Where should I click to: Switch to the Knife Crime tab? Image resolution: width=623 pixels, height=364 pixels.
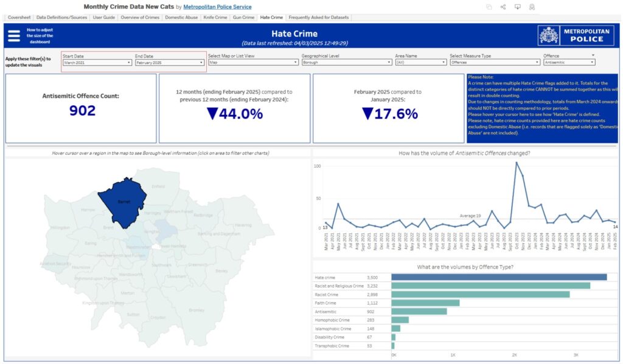click(x=215, y=18)
